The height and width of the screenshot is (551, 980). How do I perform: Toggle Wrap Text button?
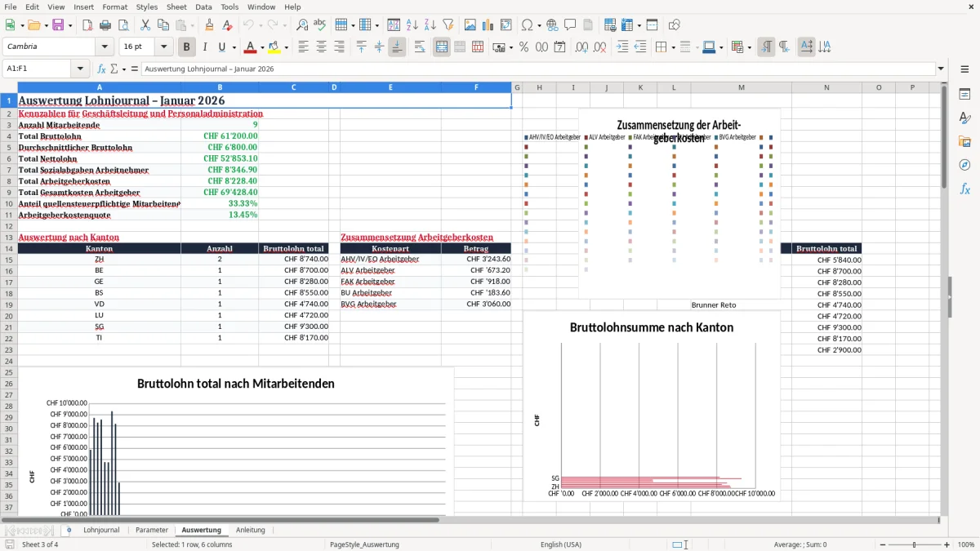click(420, 47)
